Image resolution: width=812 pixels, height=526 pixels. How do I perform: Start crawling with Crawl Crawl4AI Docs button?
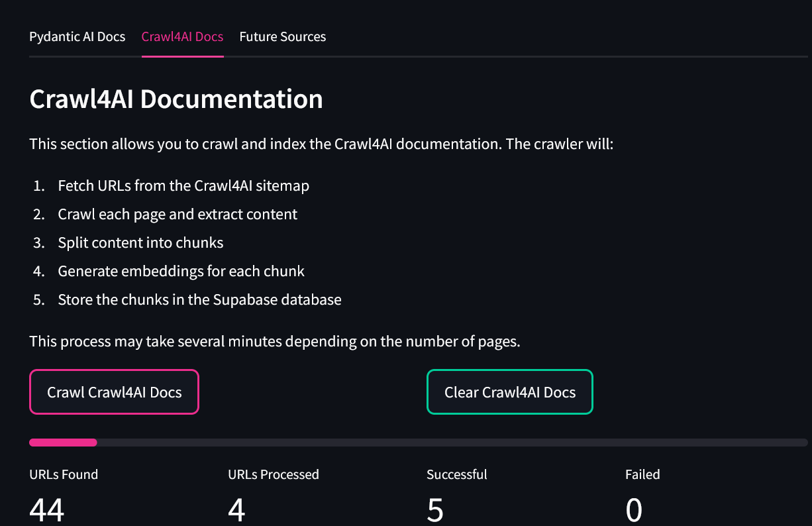[x=114, y=392]
